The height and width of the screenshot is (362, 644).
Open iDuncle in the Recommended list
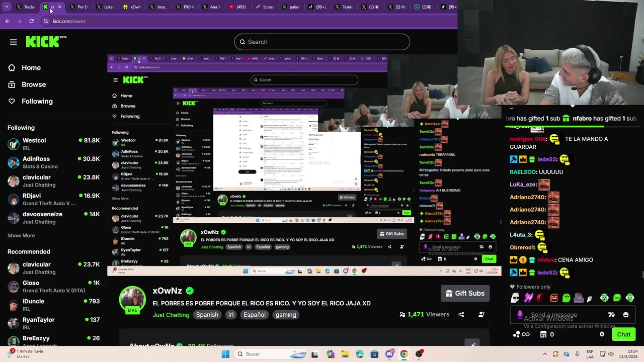pyautogui.click(x=53, y=305)
